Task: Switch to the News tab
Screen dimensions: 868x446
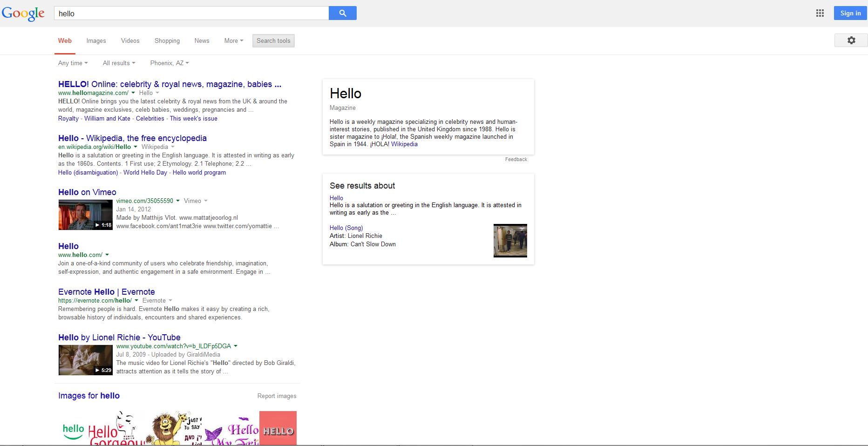Action: pyautogui.click(x=202, y=41)
